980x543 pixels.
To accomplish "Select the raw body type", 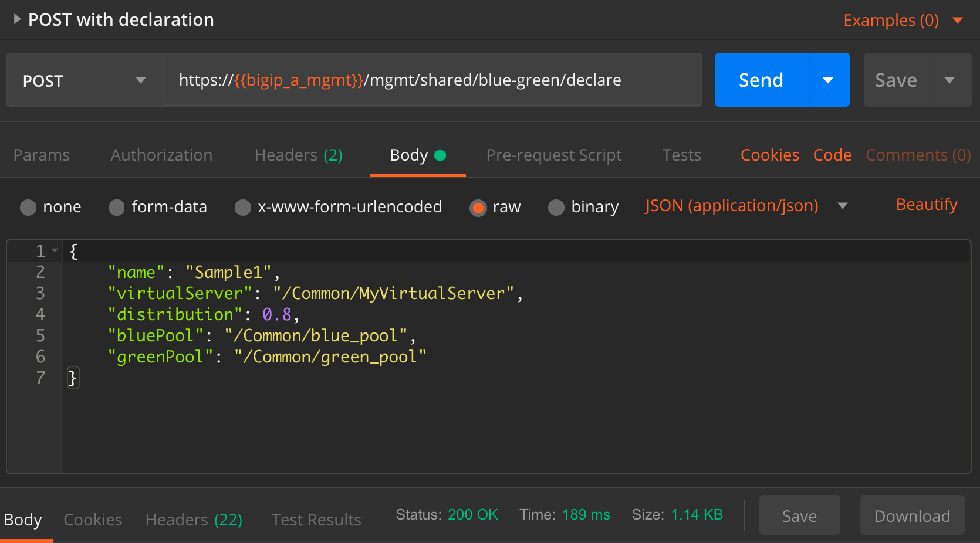I will click(478, 207).
